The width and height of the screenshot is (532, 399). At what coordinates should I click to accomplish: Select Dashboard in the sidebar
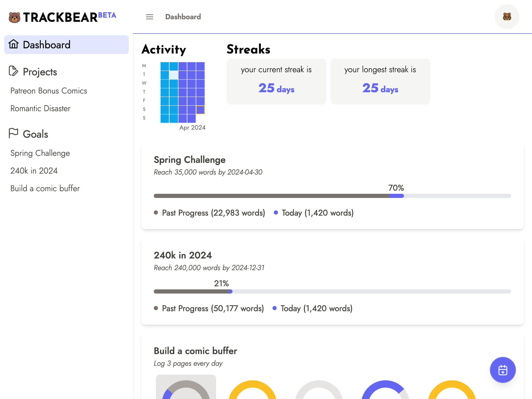click(x=66, y=45)
